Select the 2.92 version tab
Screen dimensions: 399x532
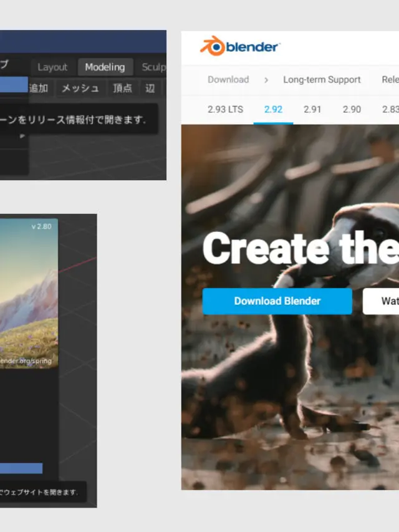(273, 109)
